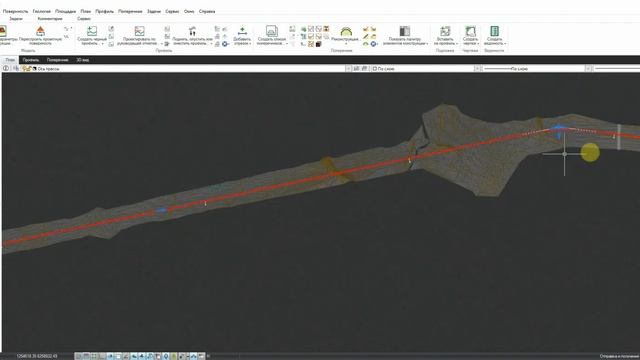
Task: Click the coordinates readout in status bar
Action: click(37, 356)
